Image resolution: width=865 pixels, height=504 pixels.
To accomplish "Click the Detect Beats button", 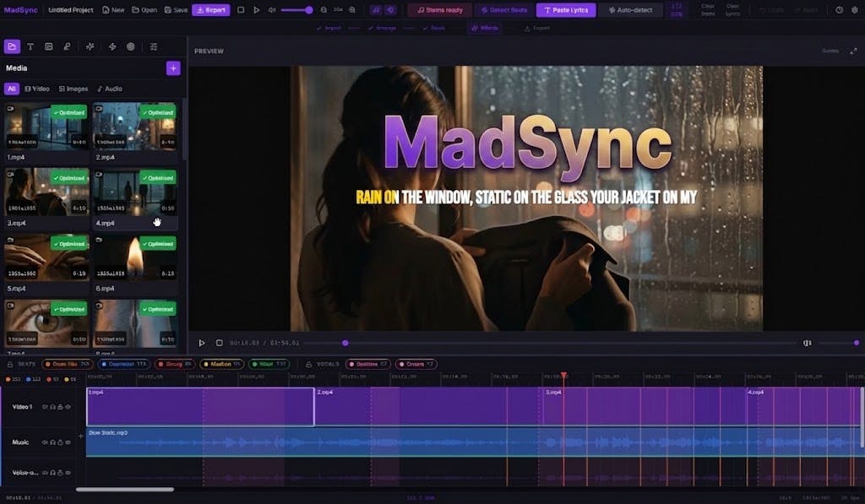I will pos(503,10).
